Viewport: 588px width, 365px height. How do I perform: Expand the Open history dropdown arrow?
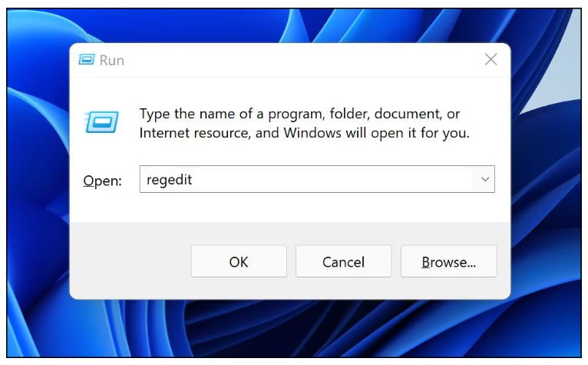485,179
